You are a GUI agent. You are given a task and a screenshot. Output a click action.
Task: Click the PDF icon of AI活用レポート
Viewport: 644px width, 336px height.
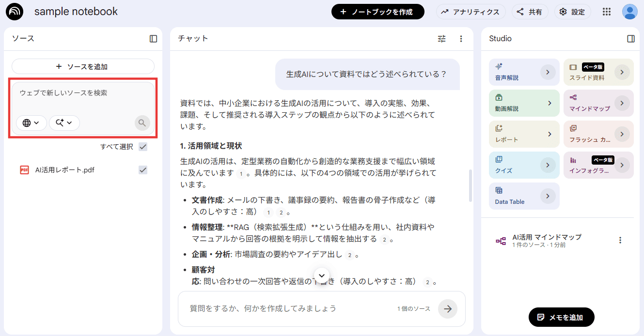click(x=24, y=170)
